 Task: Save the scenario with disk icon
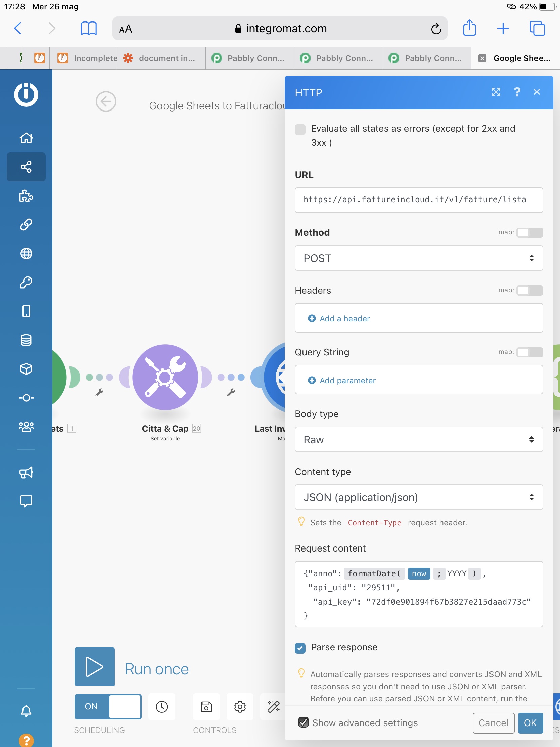point(206,707)
